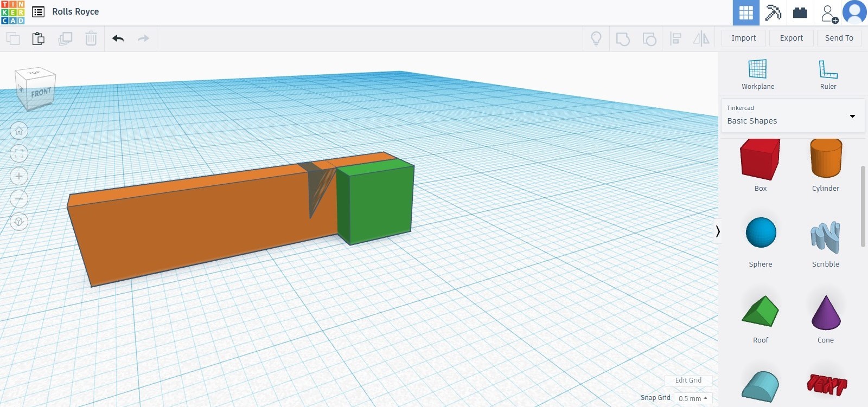Click Fit all in view icon
The image size is (868, 407).
tap(19, 153)
